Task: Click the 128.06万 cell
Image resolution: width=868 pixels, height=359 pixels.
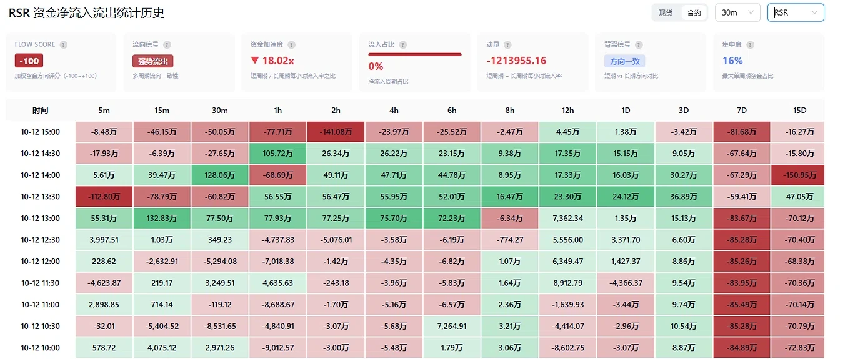Action: (x=219, y=175)
